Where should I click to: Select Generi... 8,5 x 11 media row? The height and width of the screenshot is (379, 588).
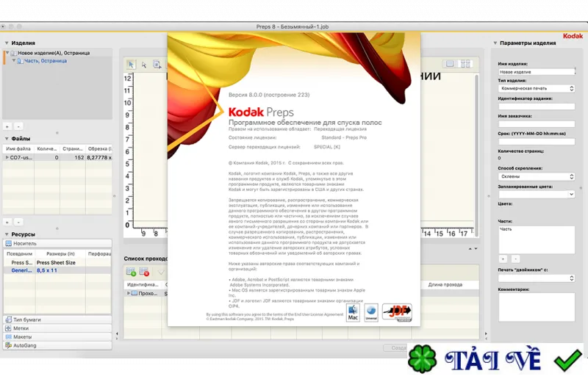[x=57, y=270]
